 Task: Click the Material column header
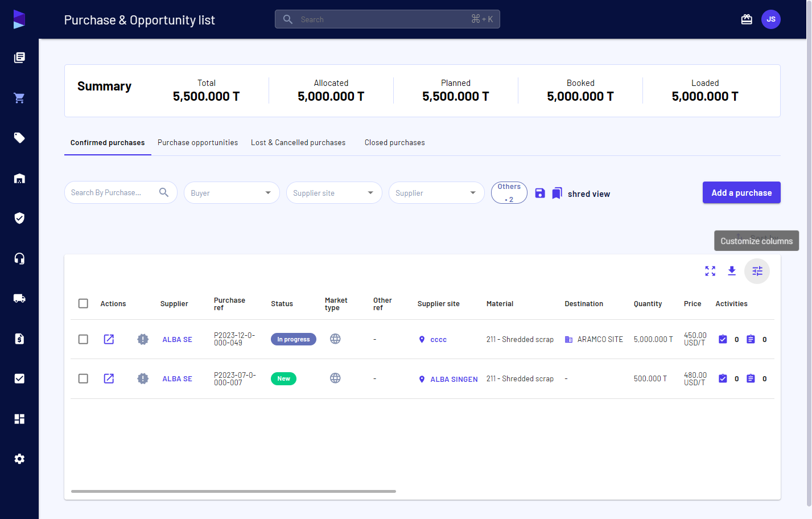point(500,304)
